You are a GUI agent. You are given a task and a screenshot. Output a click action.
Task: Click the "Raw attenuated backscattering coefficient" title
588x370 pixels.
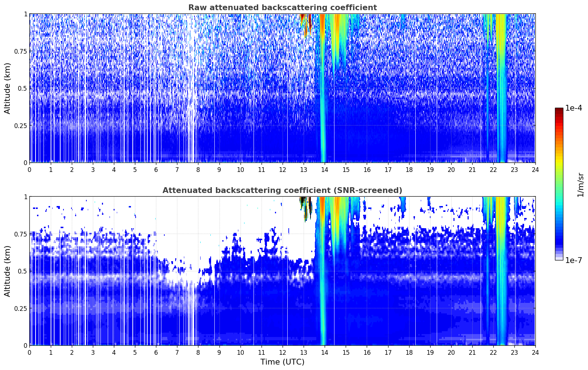point(282,8)
